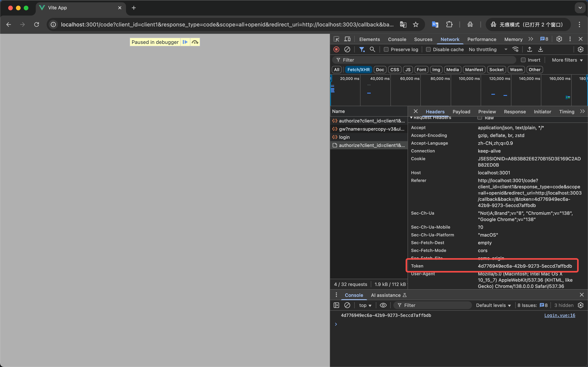The height and width of the screenshot is (367, 588).
Task: Select the All request type filter
Action: 336,70
